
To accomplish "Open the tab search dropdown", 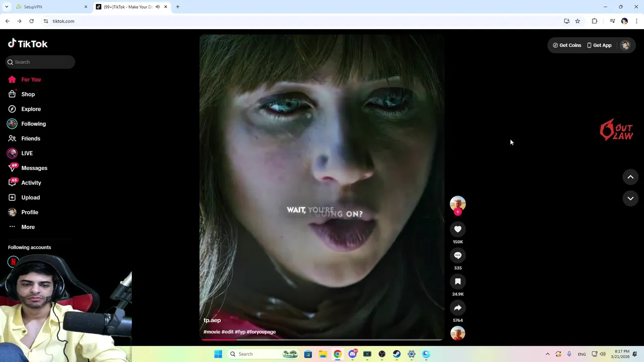I will [6, 7].
